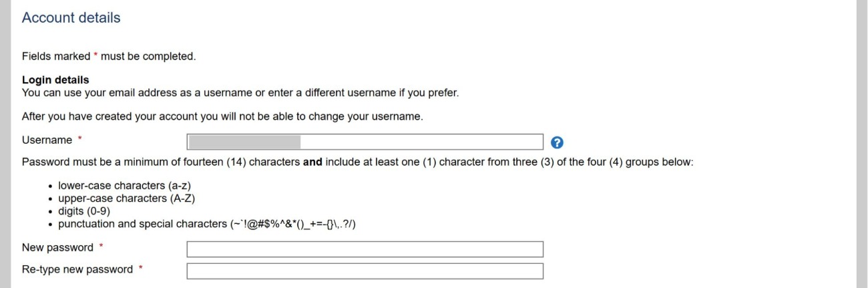Click the New password label text
The width and height of the screenshot is (868, 288).
tap(57, 248)
